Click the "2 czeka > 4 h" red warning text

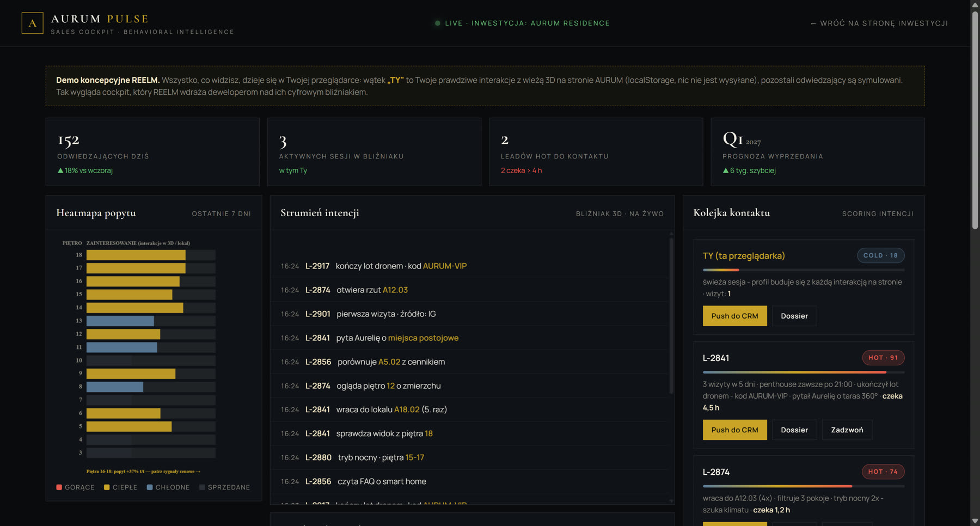coord(522,170)
